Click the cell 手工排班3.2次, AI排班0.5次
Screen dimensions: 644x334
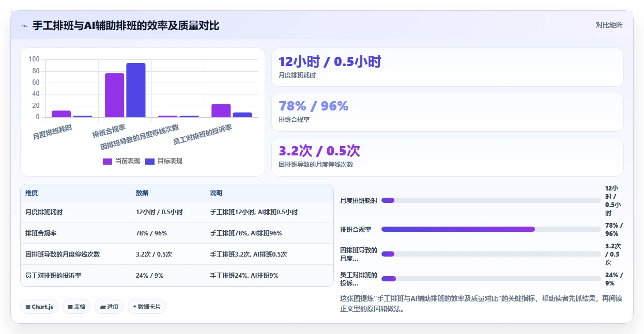(x=249, y=255)
